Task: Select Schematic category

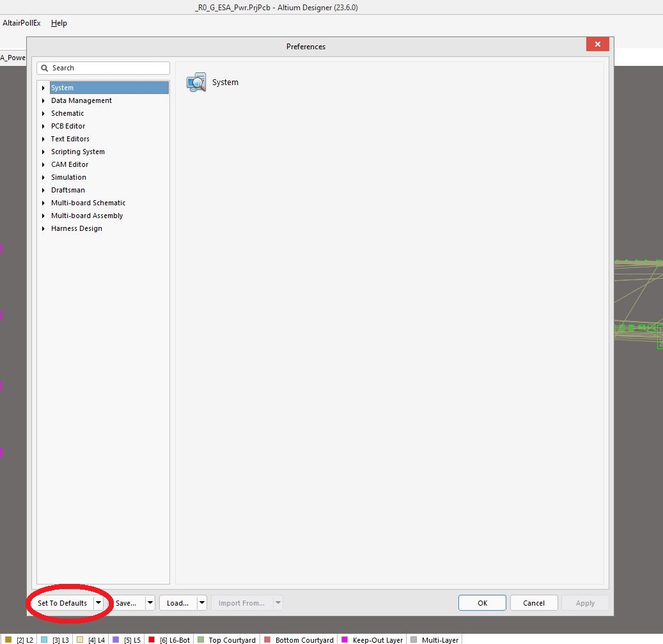Action: click(67, 113)
